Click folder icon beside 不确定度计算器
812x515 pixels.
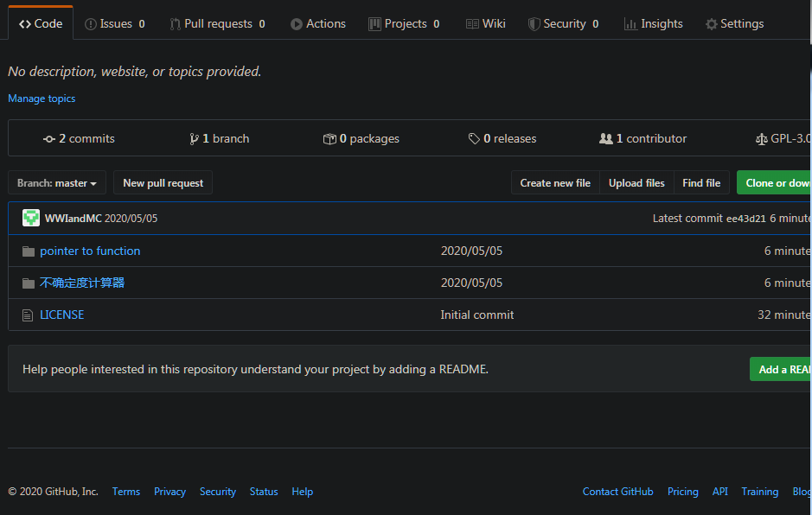pos(29,283)
